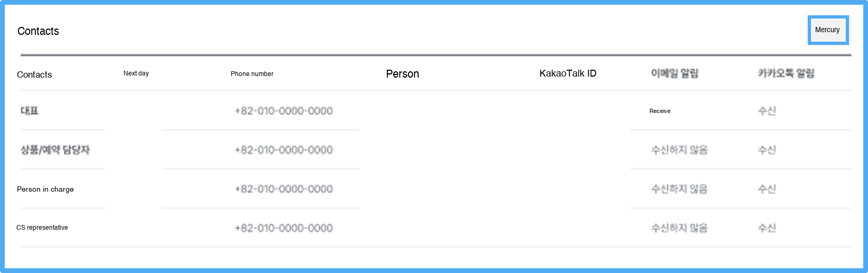Image resolution: width=868 pixels, height=273 pixels.
Task: Select the Person column header
Action: coord(402,74)
